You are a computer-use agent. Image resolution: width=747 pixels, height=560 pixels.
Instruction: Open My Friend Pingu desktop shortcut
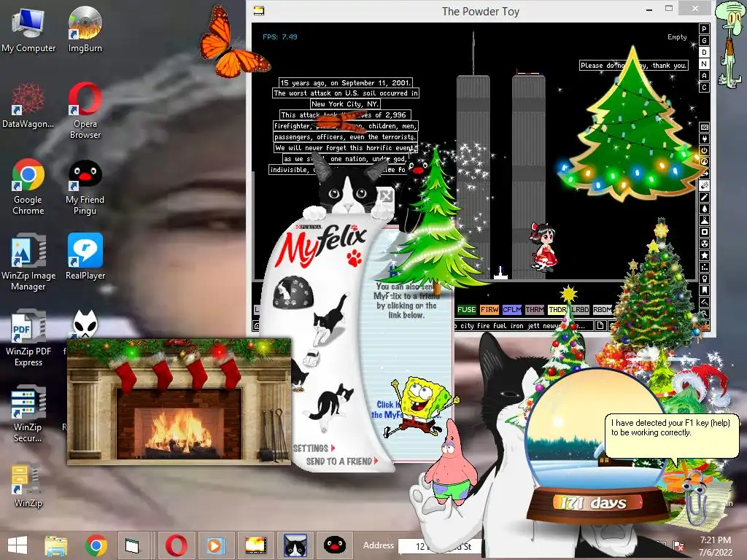pos(85,187)
